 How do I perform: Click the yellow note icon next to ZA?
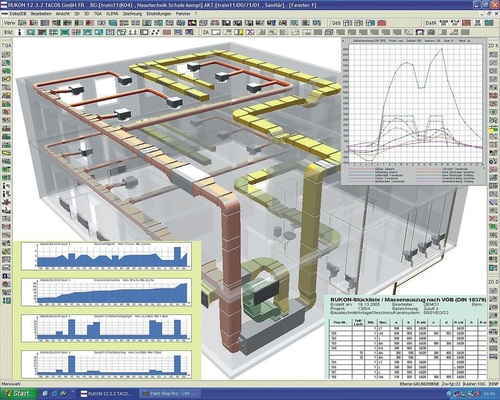[x=238, y=32]
